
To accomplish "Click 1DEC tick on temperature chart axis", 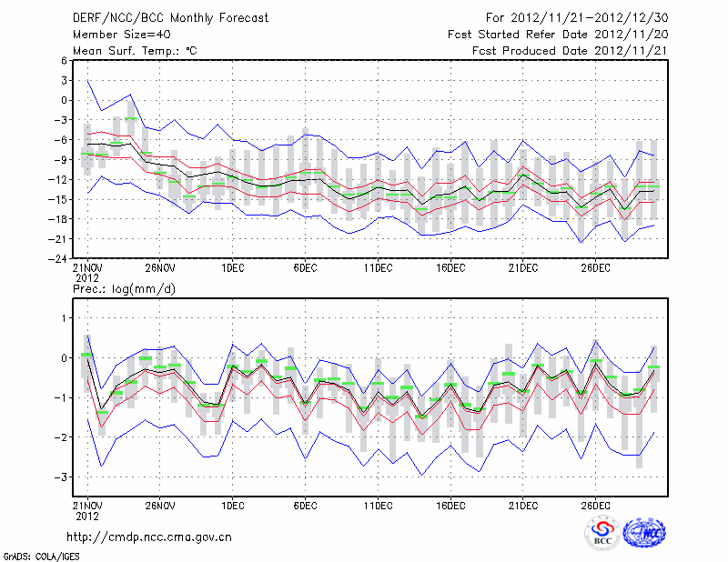I will pos(232,267).
